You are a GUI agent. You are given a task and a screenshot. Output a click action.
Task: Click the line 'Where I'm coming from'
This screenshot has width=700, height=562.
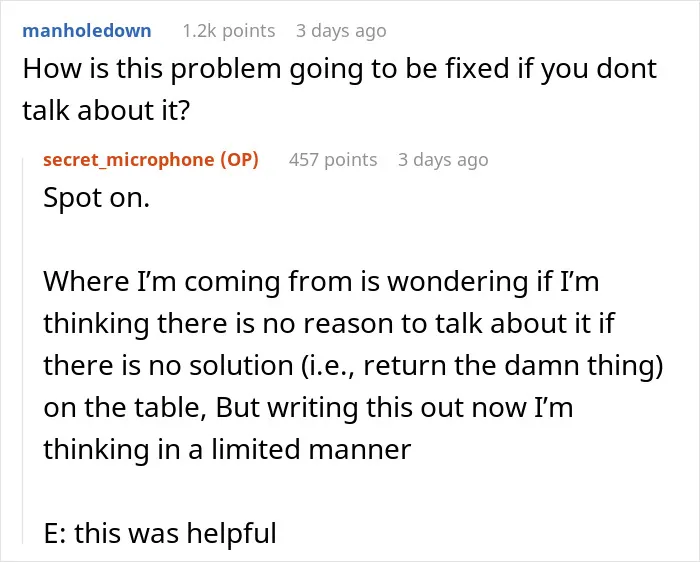[x=321, y=283]
